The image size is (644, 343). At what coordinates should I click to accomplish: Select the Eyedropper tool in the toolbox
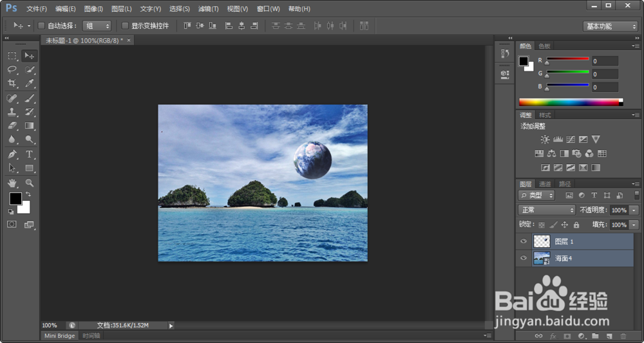[30, 84]
